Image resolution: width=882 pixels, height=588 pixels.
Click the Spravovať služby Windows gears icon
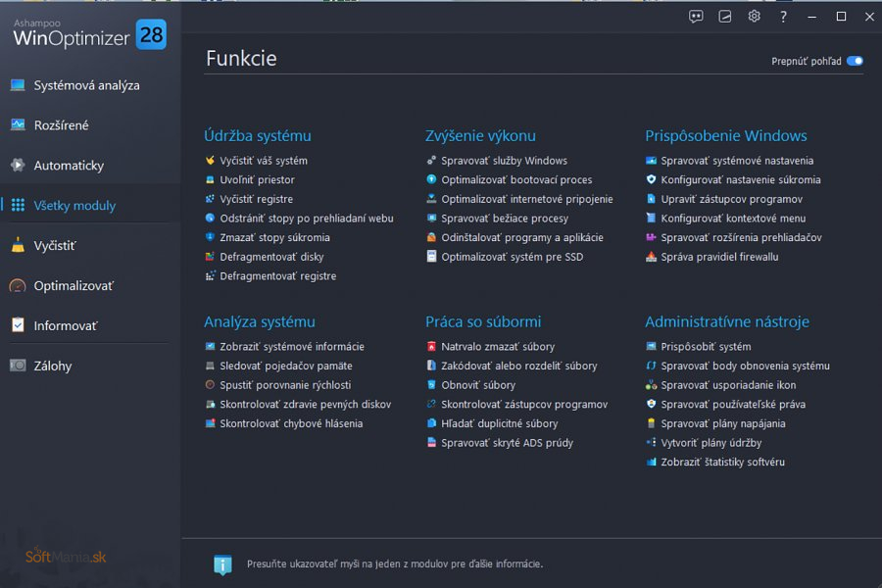point(431,161)
